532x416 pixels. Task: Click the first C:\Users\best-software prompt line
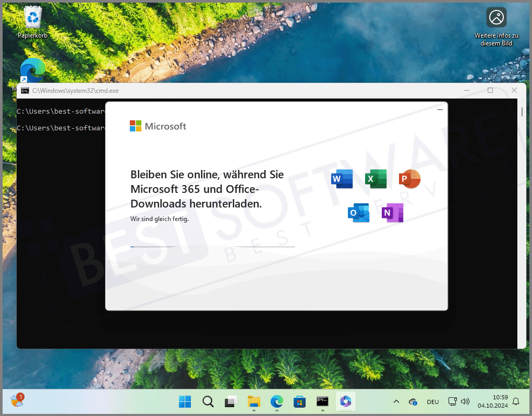pyautogui.click(x=61, y=111)
